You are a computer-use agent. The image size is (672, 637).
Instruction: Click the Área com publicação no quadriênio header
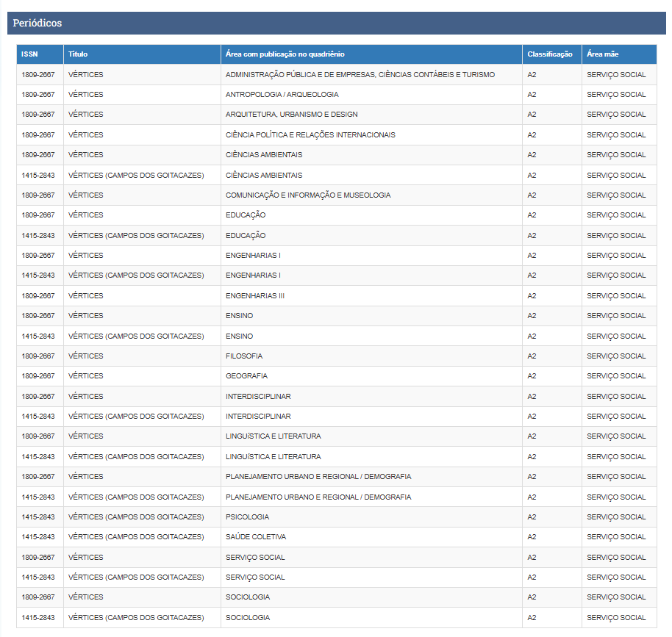[285, 54]
